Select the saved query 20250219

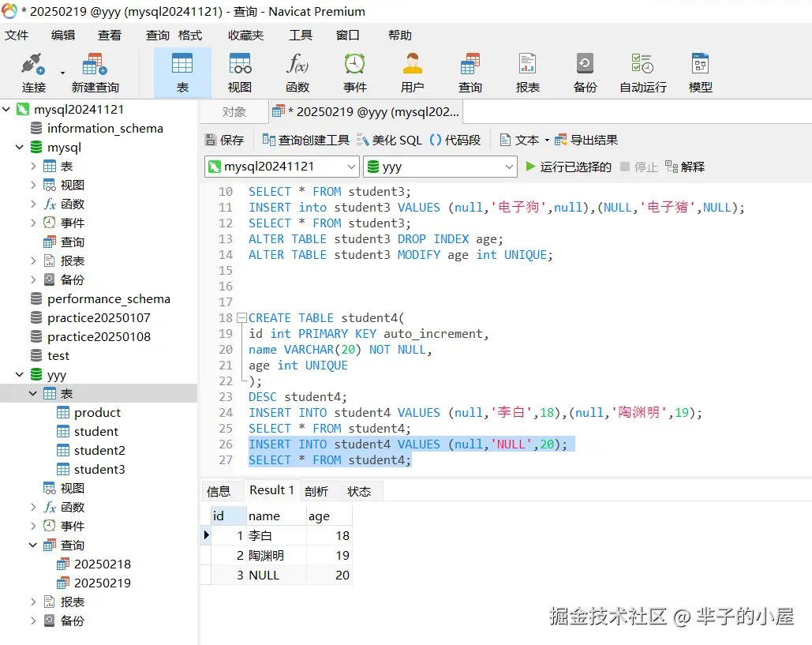pos(102,583)
